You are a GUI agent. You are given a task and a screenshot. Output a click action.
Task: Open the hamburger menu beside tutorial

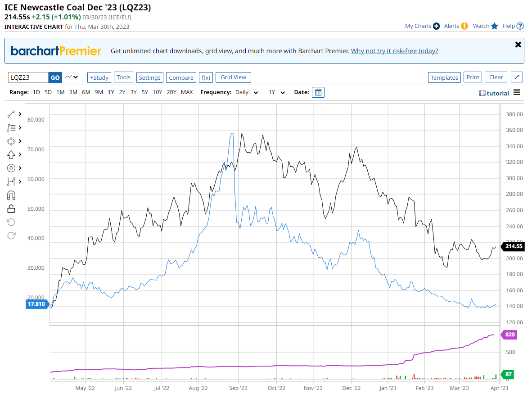517,93
